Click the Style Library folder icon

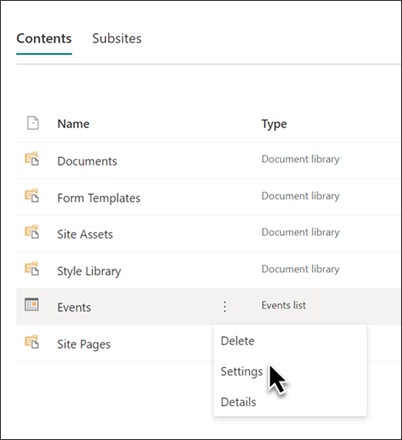click(x=32, y=269)
